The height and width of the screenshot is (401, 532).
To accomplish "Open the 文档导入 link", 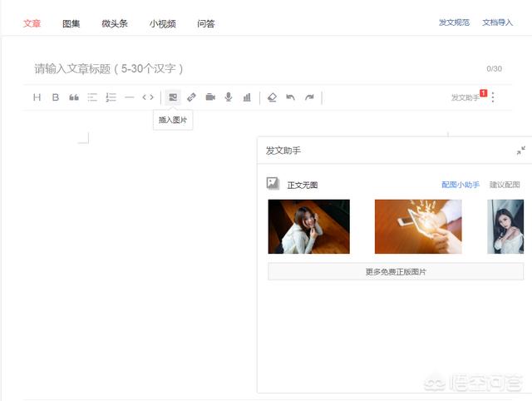I will click(497, 22).
